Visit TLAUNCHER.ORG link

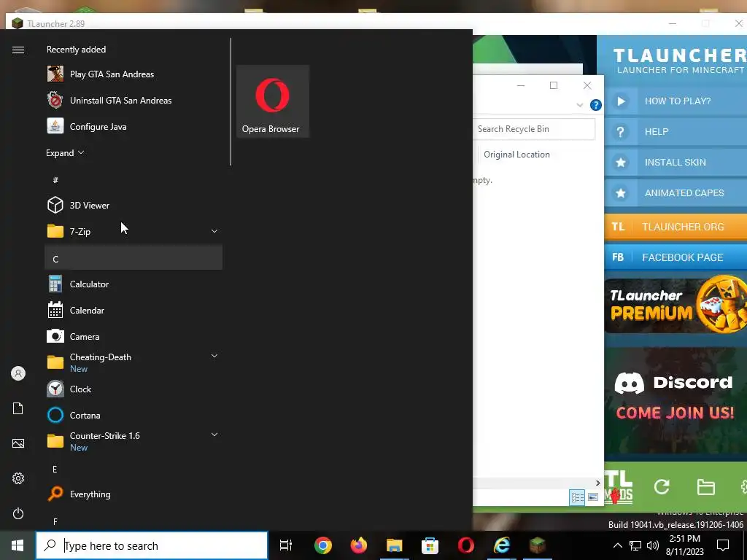(676, 227)
